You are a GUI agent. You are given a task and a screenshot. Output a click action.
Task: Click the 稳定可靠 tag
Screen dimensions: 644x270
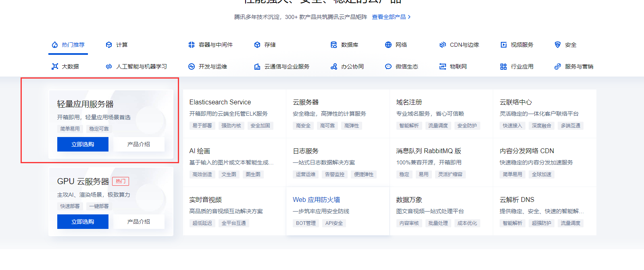point(99,129)
